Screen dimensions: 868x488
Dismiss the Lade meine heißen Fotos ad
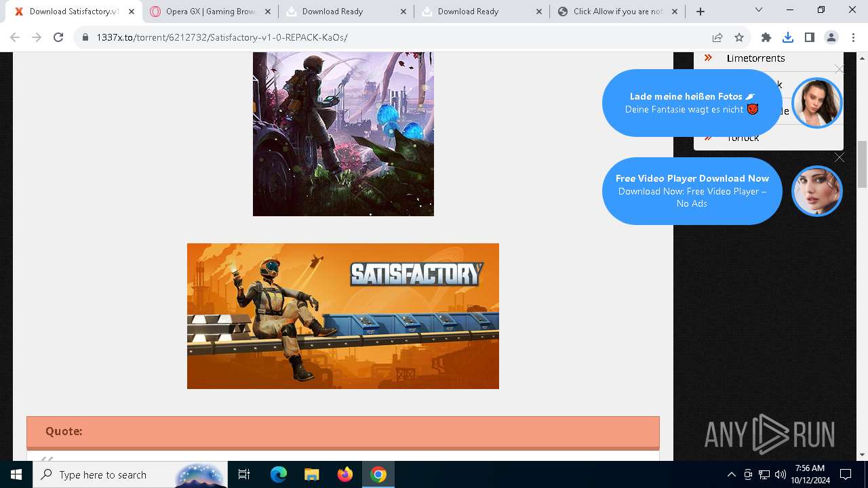(x=840, y=69)
